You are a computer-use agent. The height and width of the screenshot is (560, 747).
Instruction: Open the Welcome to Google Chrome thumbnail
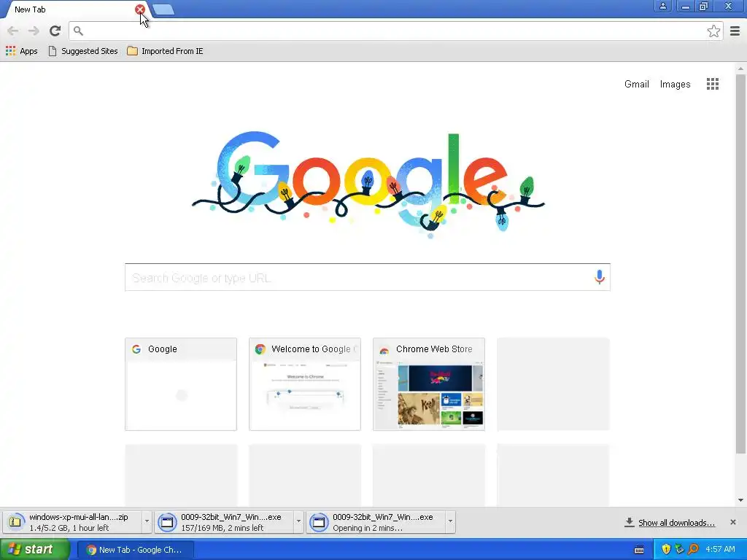(x=305, y=384)
